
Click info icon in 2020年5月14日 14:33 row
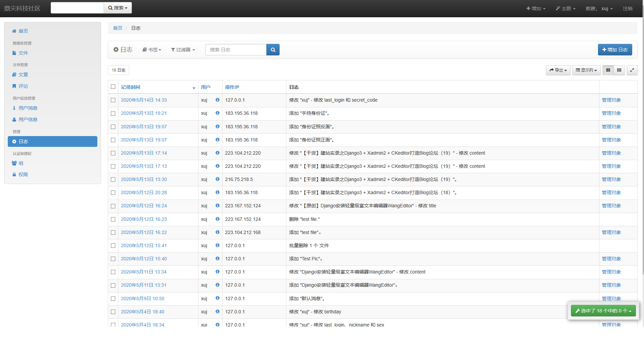tap(217, 100)
